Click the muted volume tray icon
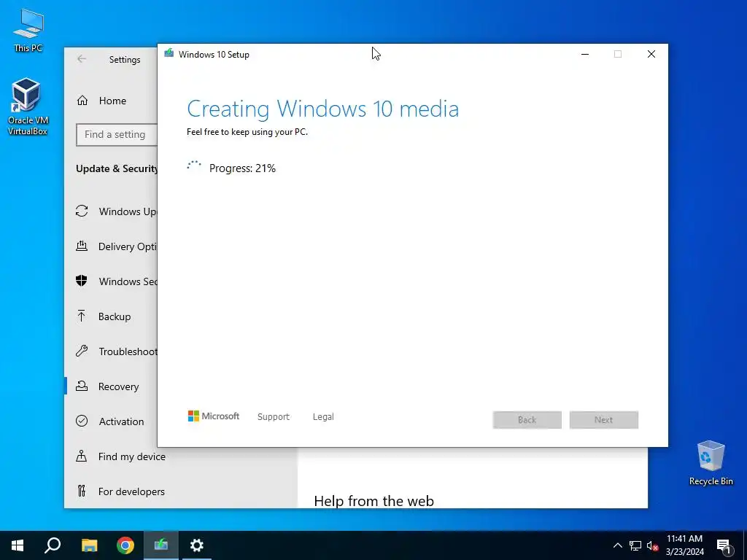Viewport: 747px width, 560px height. pyautogui.click(x=652, y=545)
